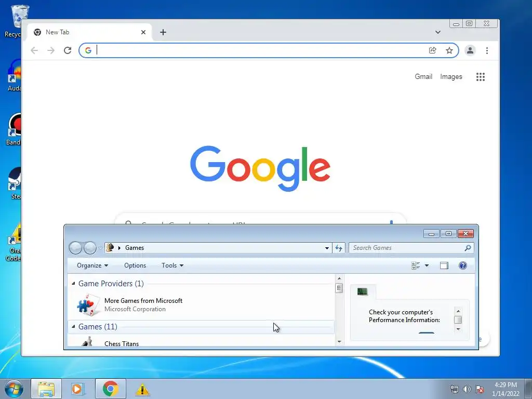Go back in Games explorer window
The height and width of the screenshot is (399, 532).
(x=75, y=248)
